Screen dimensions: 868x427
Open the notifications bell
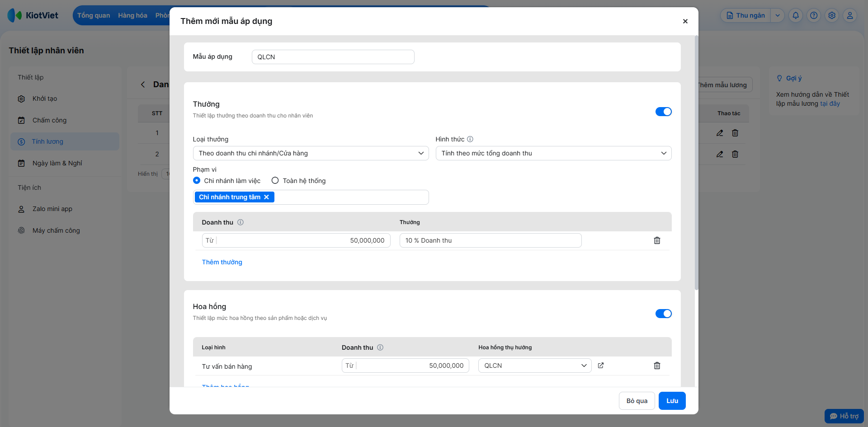(796, 15)
